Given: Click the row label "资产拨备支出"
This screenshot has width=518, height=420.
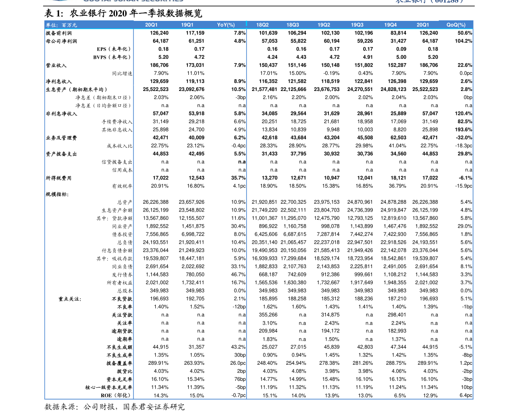Looking at the screenshot, I should (61, 154).
